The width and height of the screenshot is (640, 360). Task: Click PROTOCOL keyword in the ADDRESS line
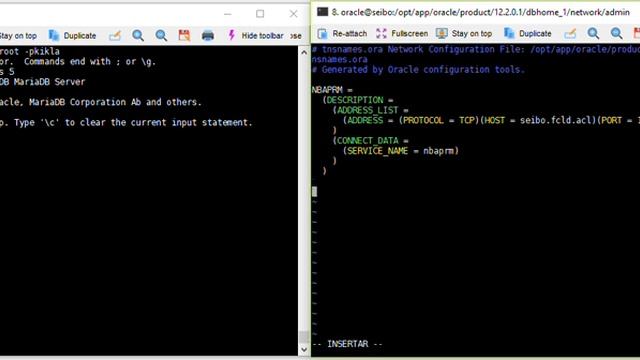point(423,120)
